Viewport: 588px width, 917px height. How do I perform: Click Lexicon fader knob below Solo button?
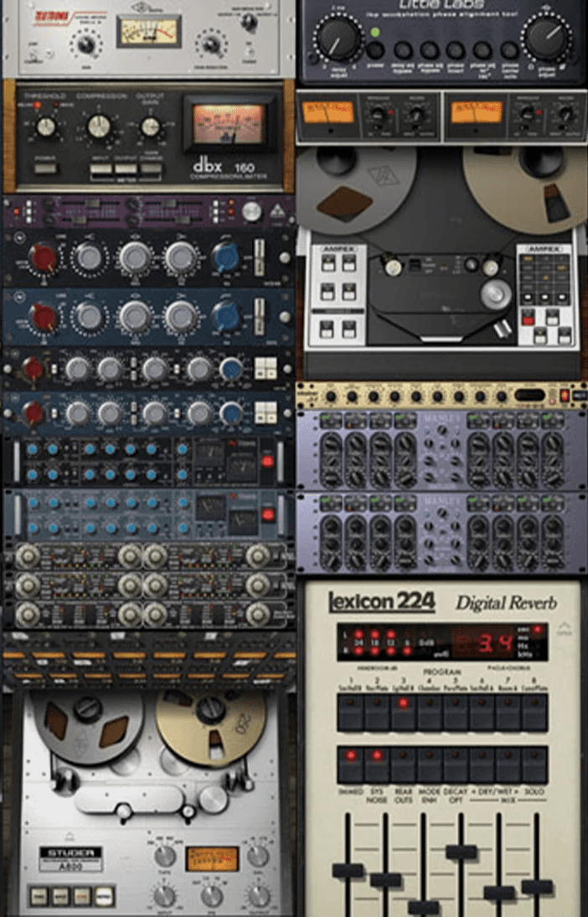(x=537, y=887)
